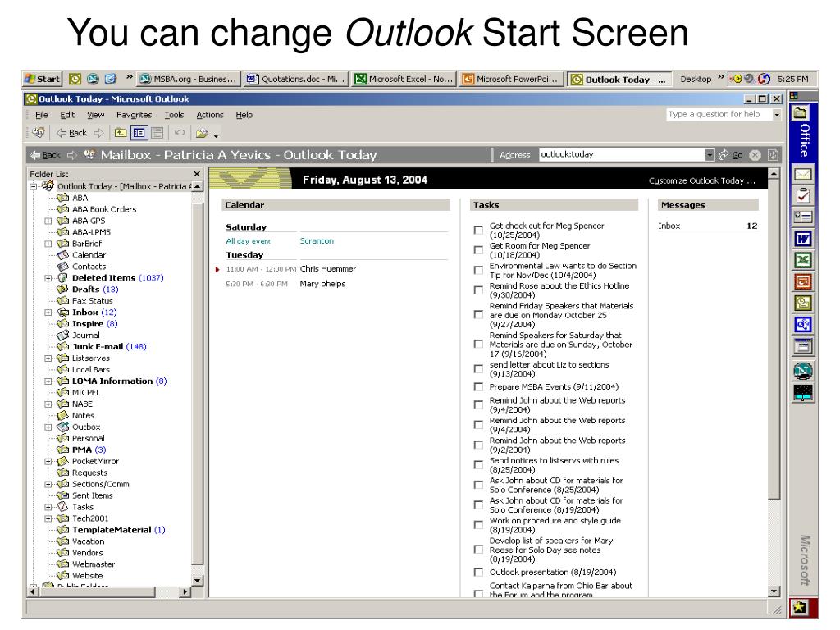This screenshot has width=840, height=630.
Task: Click the 'Type a question for help' box
Action: (719, 114)
